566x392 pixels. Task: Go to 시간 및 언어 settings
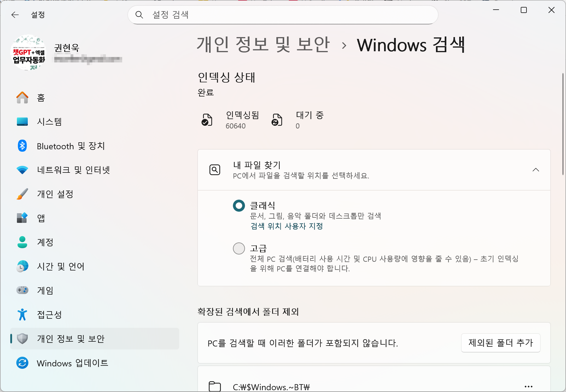(x=95, y=267)
